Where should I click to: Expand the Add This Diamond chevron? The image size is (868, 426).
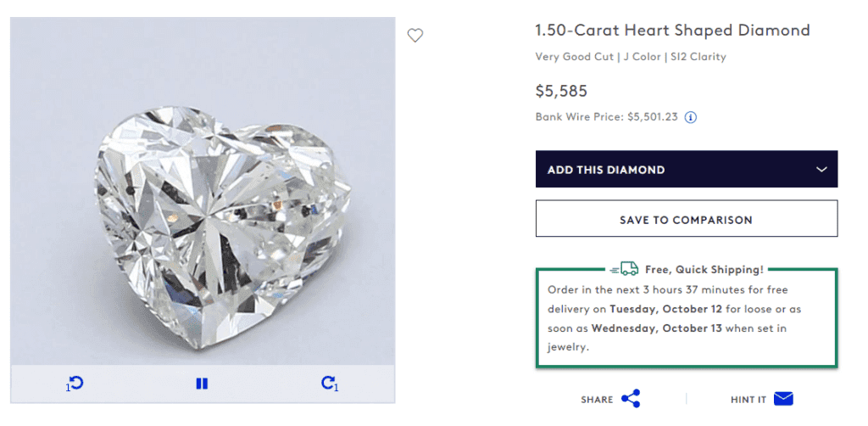(x=821, y=170)
